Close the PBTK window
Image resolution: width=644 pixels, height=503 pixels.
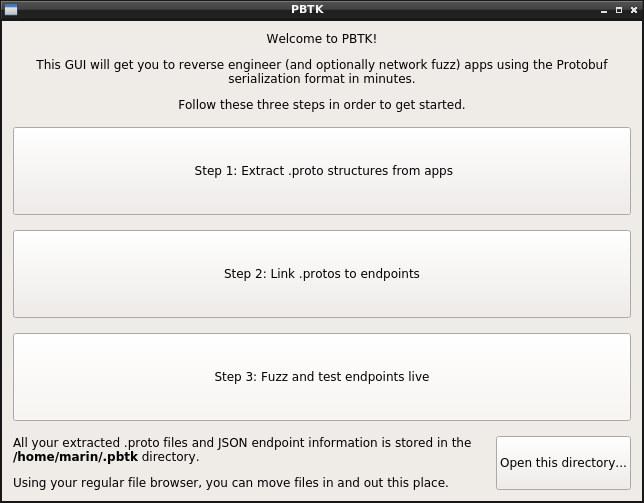634,10
